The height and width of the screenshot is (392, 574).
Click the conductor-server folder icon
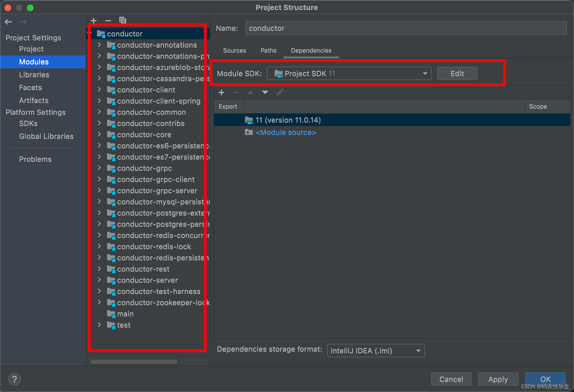[x=111, y=280]
